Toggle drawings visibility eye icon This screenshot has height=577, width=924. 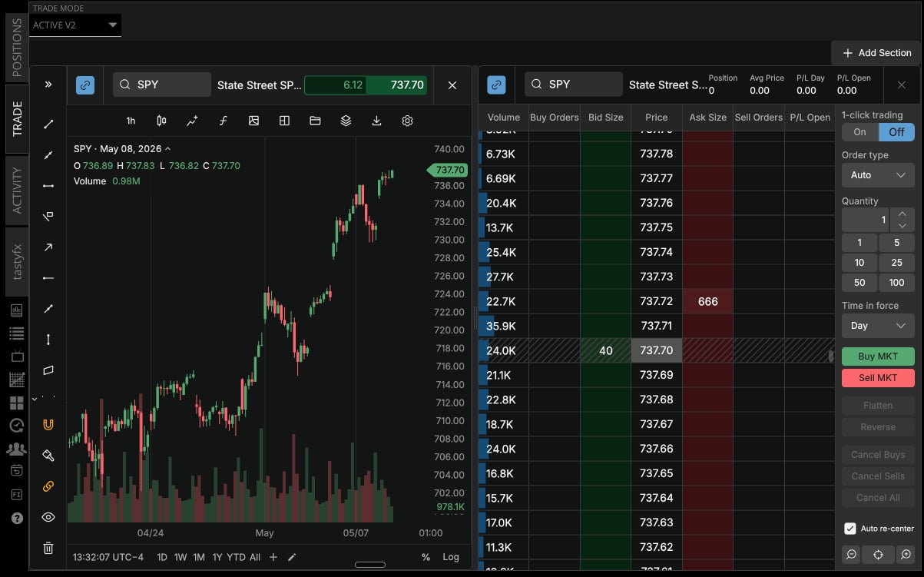coord(48,517)
